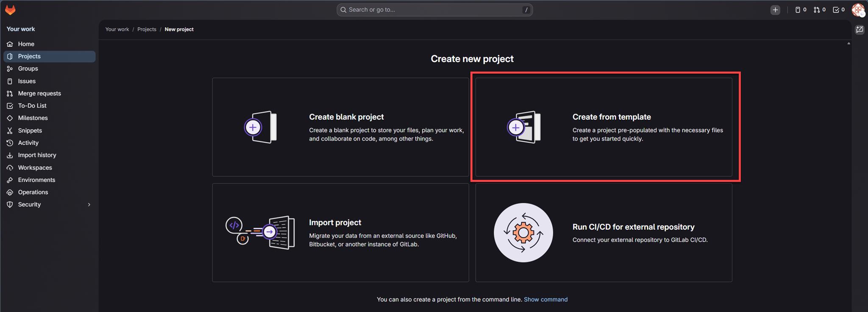Open the to-do items counter icon
Image resolution: width=868 pixels, height=312 pixels.
838,10
